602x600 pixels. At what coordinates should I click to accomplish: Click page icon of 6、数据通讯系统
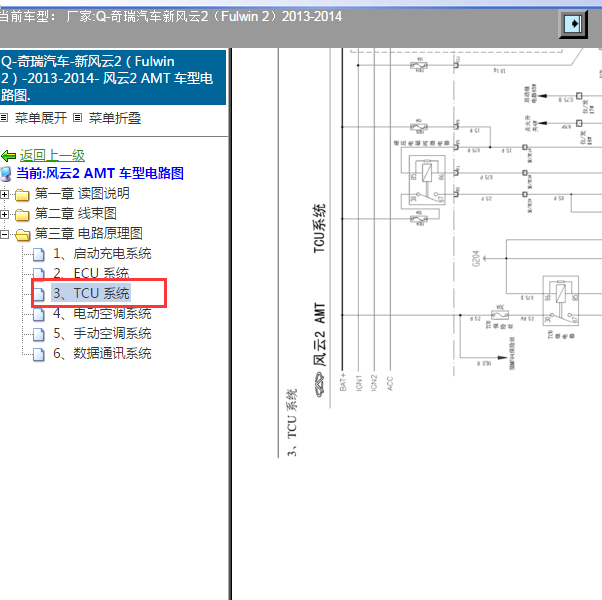(38, 354)
